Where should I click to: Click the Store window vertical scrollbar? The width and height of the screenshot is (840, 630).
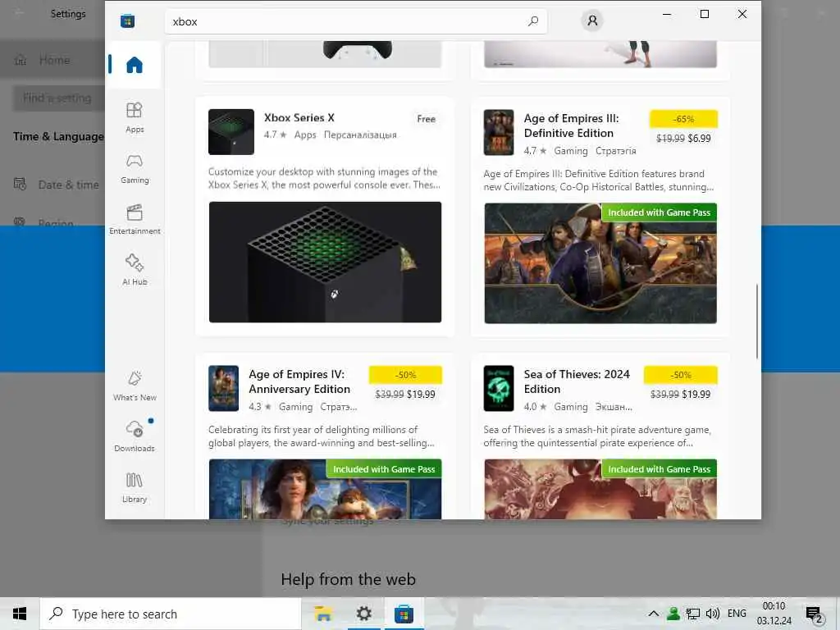[757, 322]
